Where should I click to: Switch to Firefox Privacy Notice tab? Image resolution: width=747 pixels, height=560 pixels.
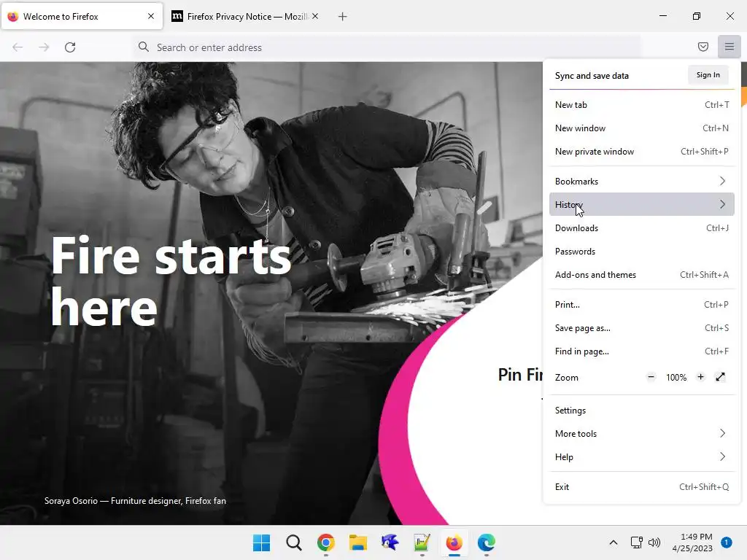(244, 17)
